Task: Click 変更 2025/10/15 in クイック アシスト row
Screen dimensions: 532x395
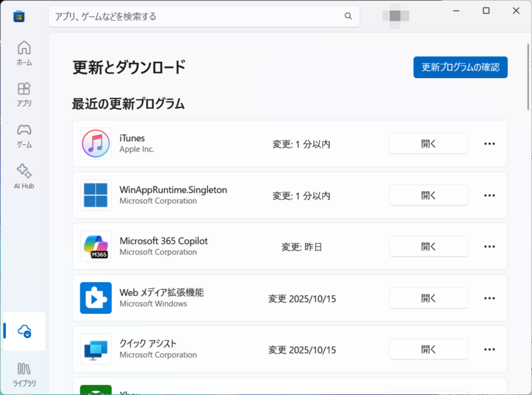Action: pos(302,350)
